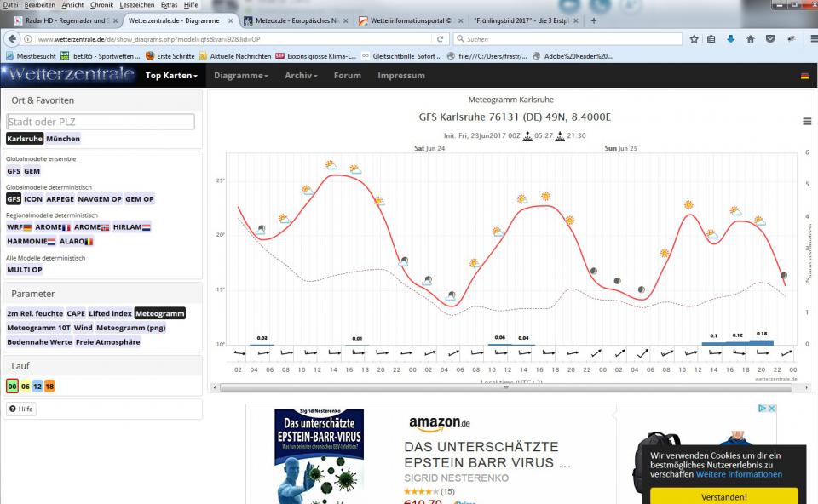Select the ICON deterministic model
The width and height of the screenshot is (818, 504).
(33, 199)
